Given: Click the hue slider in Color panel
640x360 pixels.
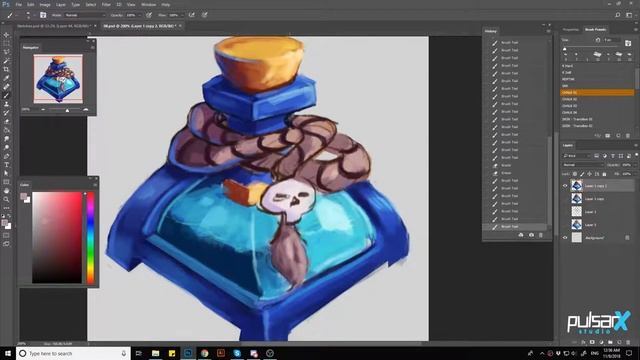Looking at the screenshot, I should pos(90,238).
